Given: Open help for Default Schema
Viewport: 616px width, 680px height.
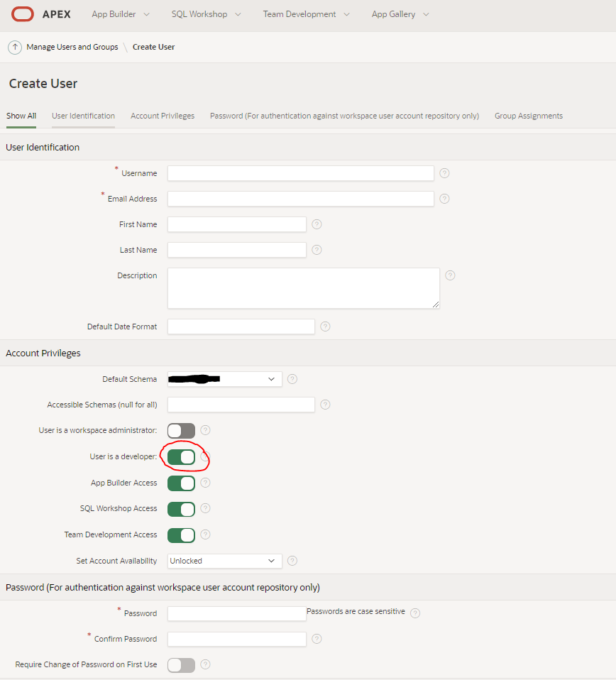Looking at the screenshot, I should click(x=292, y=379).
